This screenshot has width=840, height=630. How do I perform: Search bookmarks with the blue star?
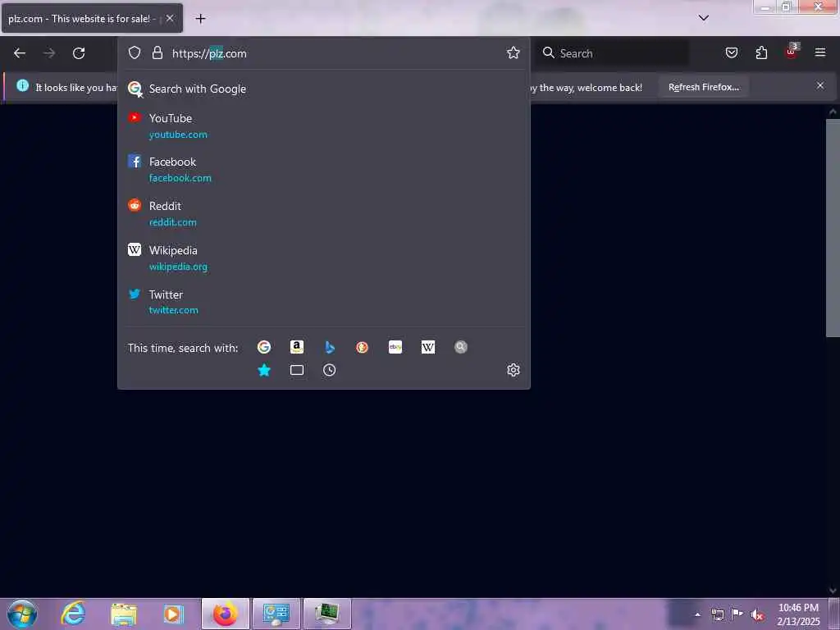(263, 370)
